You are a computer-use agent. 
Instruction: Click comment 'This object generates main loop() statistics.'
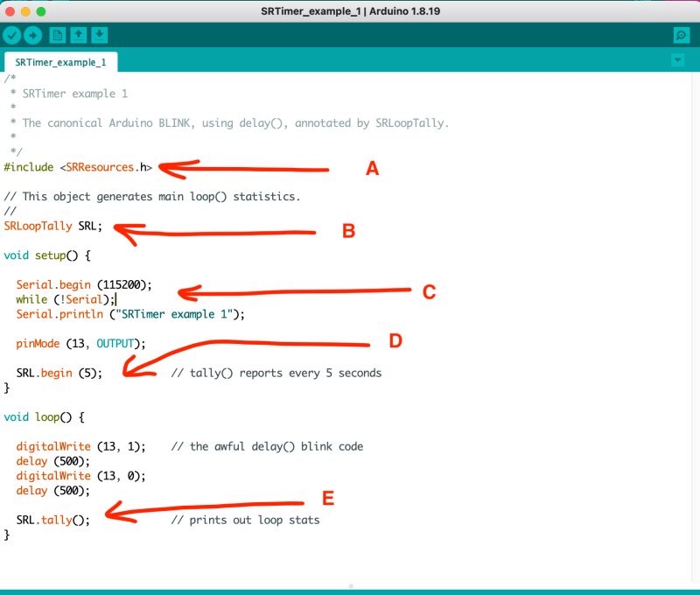152,196
